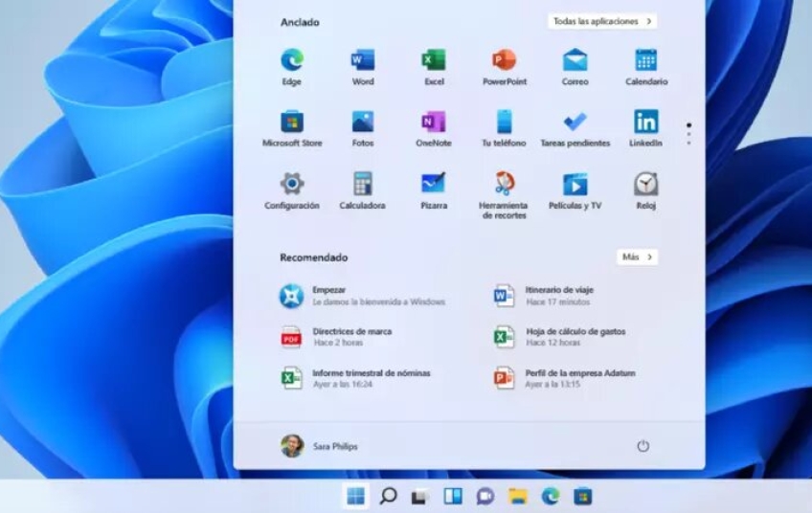Open the Pizarra whiteboard app
Screen dimensions: 812x513
[433, 184]
